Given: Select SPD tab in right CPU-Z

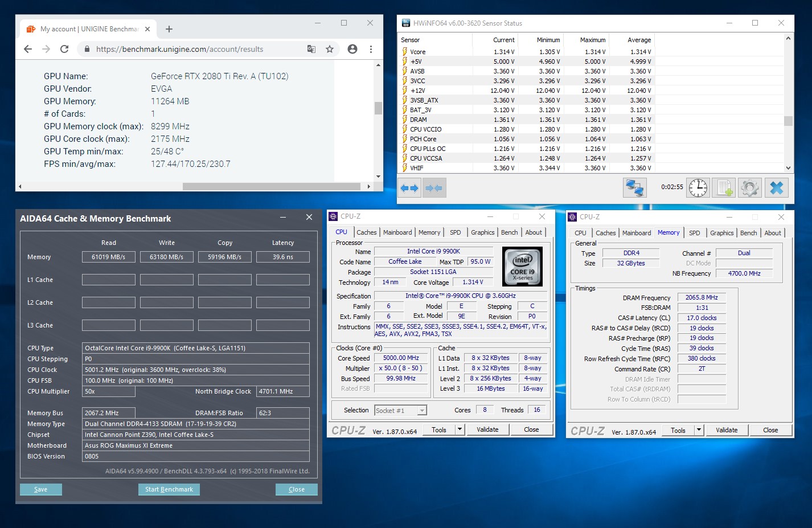Looking at the screenshot, I should point(695,233).
